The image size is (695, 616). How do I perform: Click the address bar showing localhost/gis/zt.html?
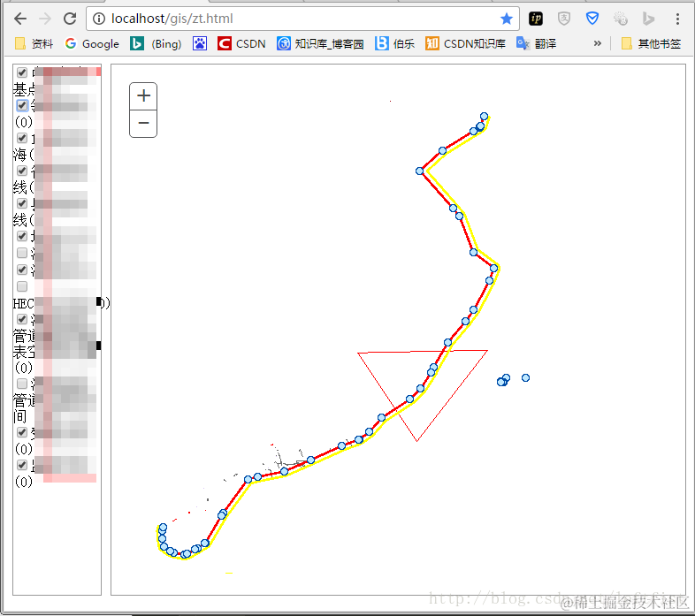(302, 19)
